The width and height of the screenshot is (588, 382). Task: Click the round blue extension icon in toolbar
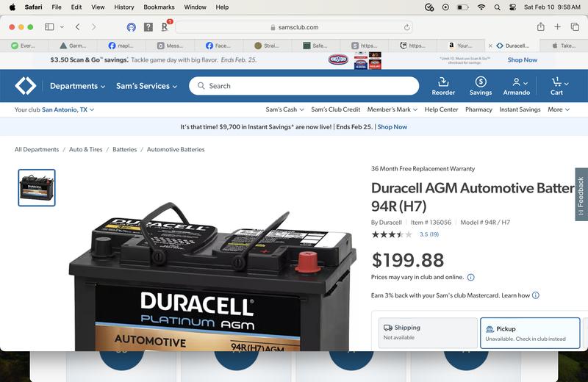[x=132, y=27]
